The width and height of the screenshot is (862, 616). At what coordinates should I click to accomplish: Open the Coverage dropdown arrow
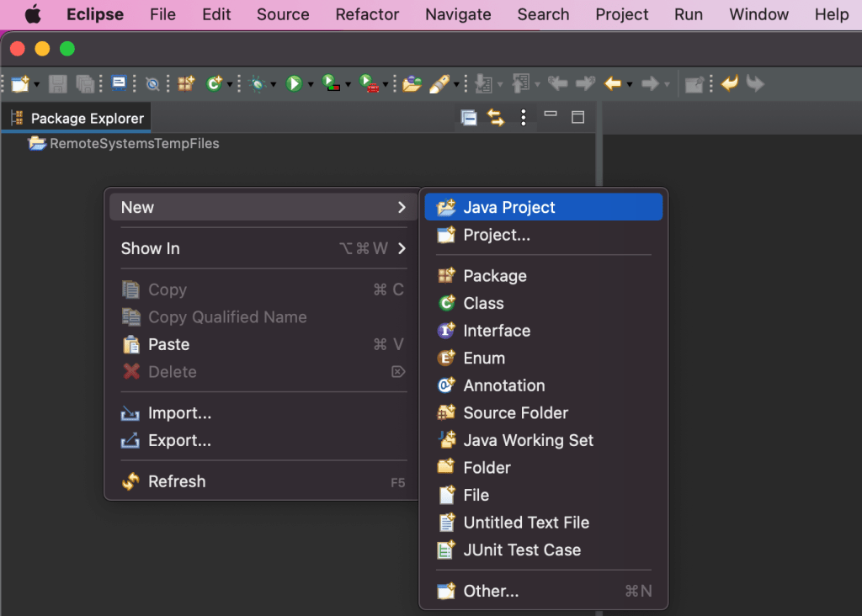coord(348,85)
